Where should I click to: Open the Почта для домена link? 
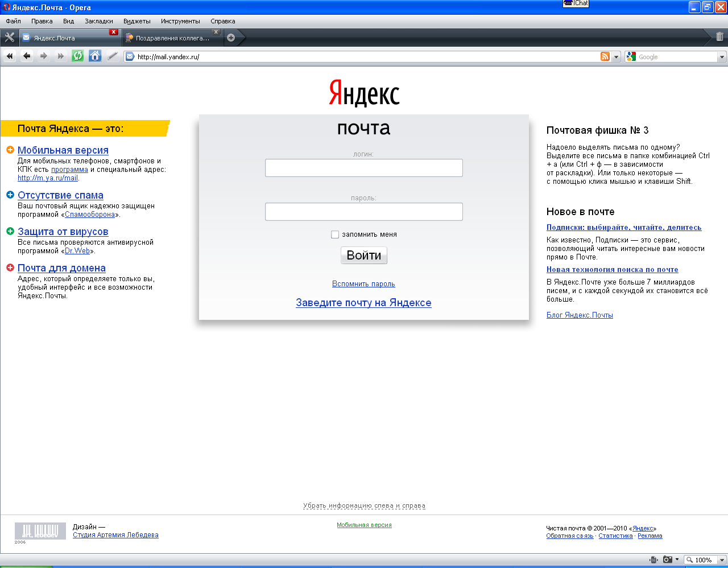coord(61,268)
